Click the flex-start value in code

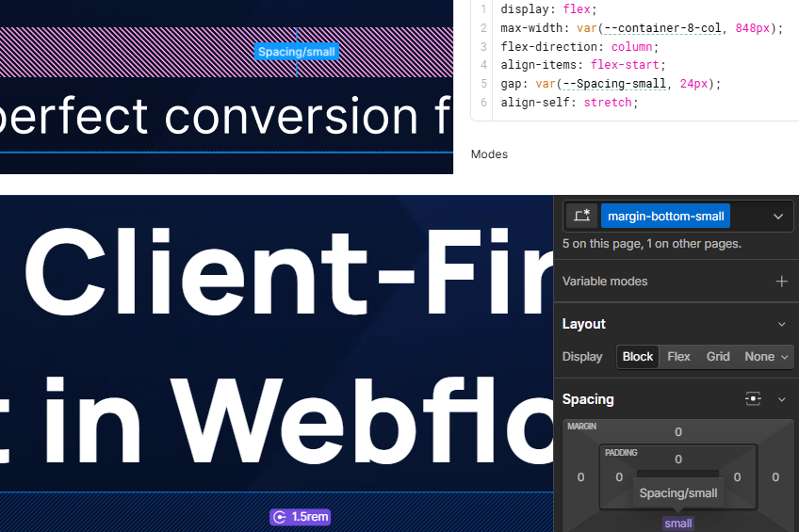[x=625, y=65]
